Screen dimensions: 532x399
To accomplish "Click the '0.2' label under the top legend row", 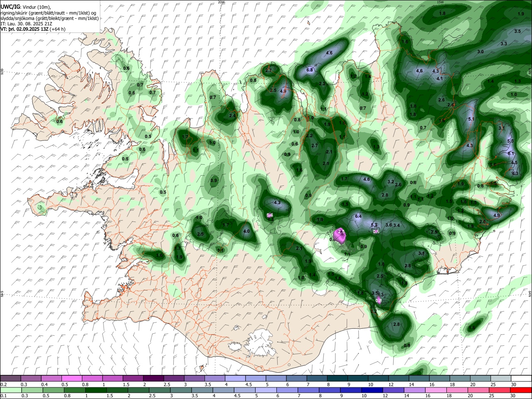I will point(3,384).
